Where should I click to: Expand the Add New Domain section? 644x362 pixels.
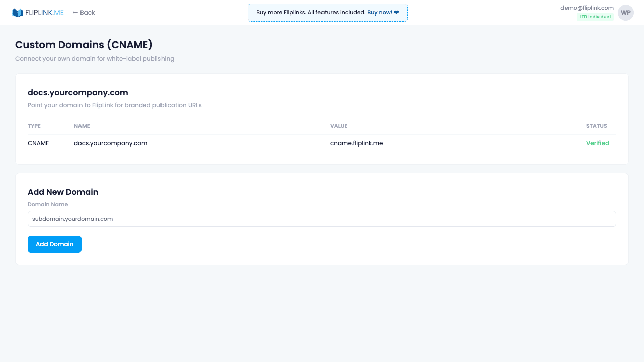(63, 192)
